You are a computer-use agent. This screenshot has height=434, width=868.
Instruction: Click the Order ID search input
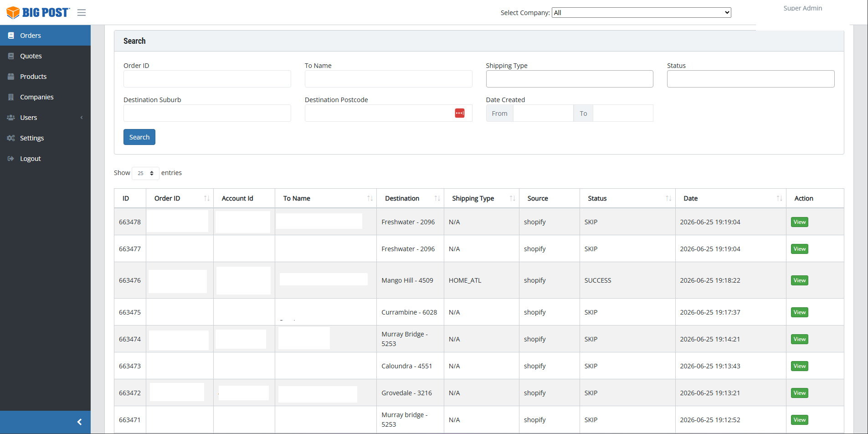pos(207,79)
